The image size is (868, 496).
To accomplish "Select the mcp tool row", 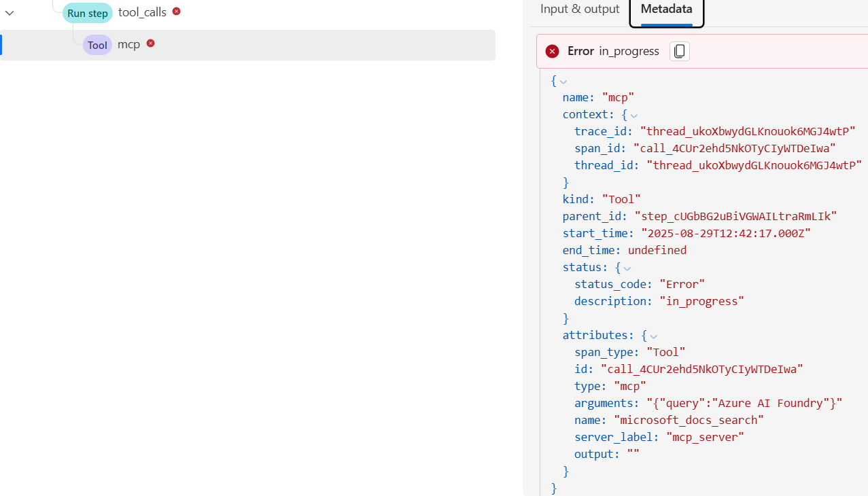I will click(247, 45).
